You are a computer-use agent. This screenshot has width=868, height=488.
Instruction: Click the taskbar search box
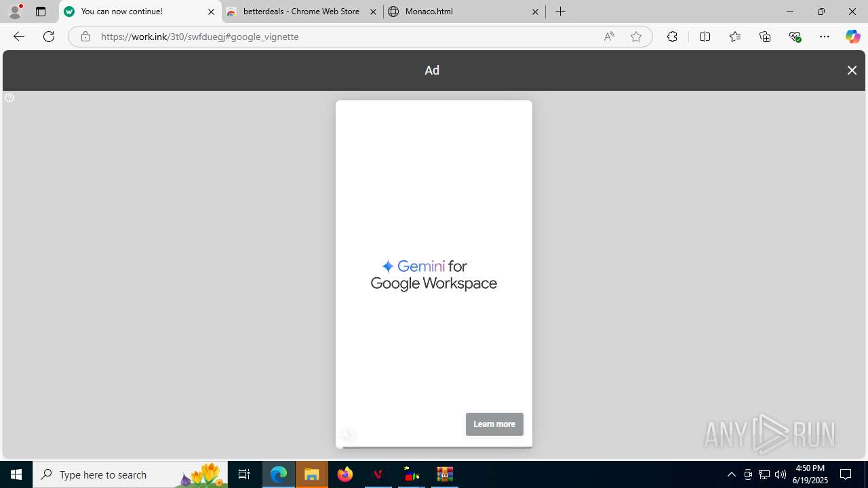pos(130,474)
